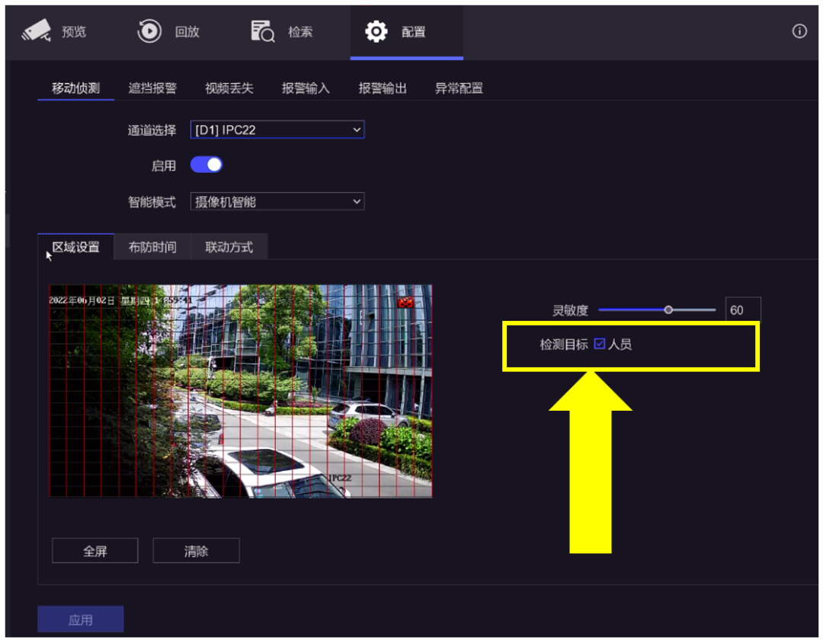823x644 pixels.
Task: Open the 回放 playback icon
Action: (x=149, y=30)
